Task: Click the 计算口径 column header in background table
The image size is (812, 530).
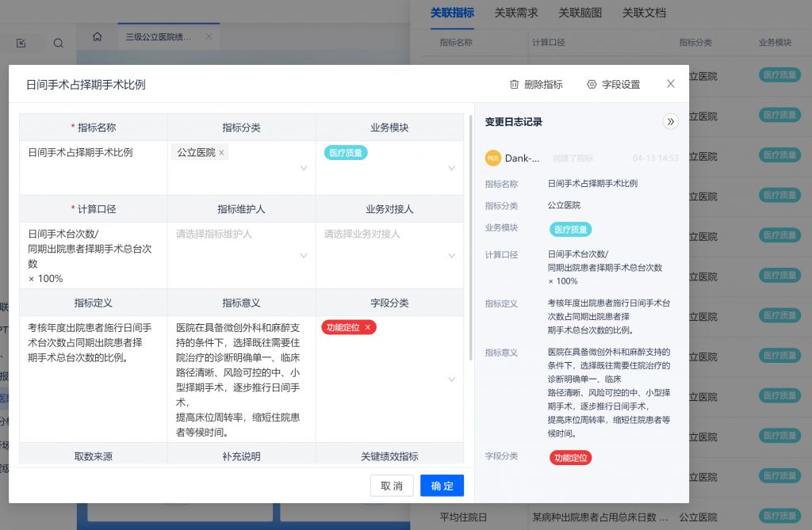Action: (549, 43)
